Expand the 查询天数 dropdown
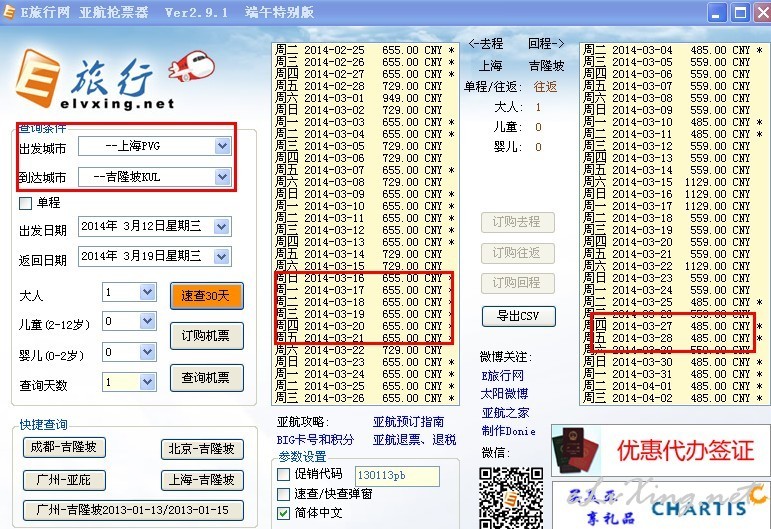This screenshot has width=771, height=529. (x=148, y=382)
